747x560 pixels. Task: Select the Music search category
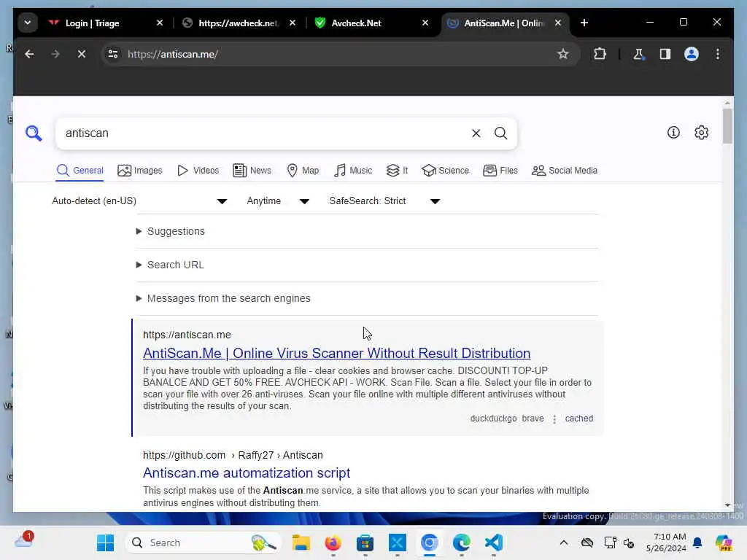pyautogui.click(x=352, y=171)
